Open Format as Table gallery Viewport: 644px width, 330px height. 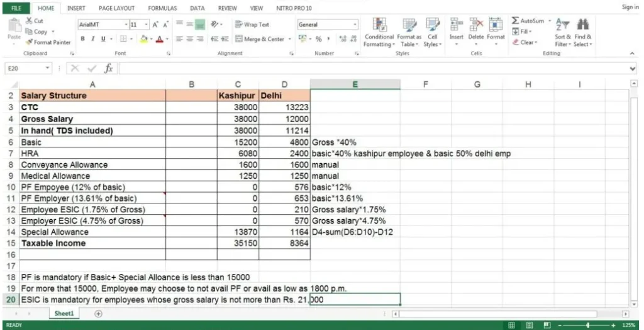pyautogui.click(x=409, y=33)
